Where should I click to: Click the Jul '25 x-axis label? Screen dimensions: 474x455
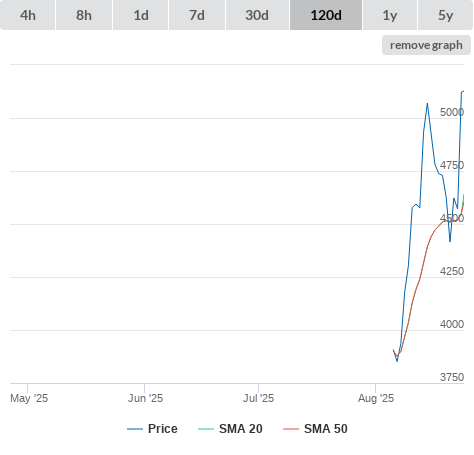click(x=258, y=398)
